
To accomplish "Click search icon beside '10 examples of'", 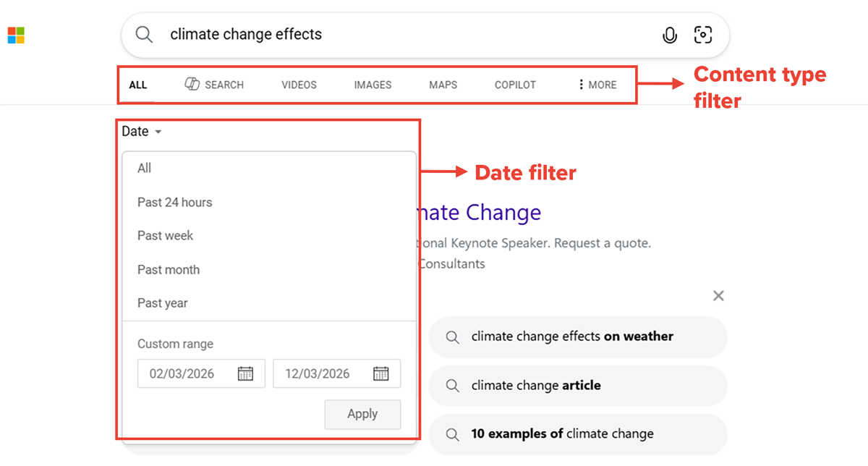I will click(x=453, y=434).
